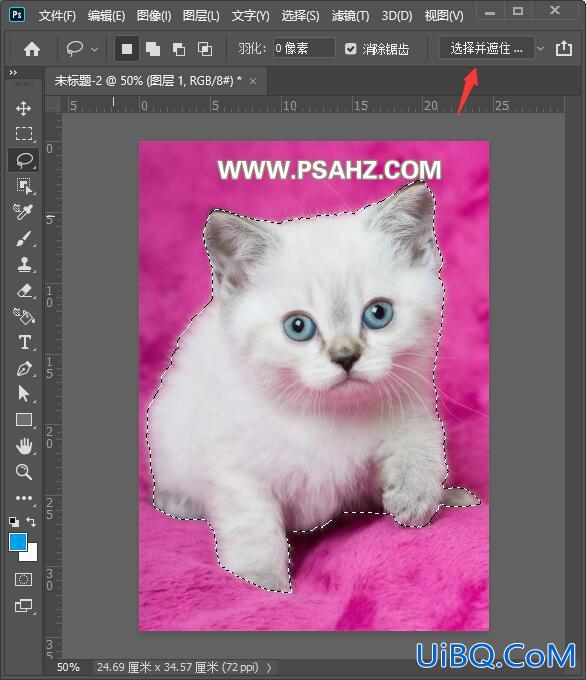
Task: Select the Clone Stamp tool
Action: 25,264
